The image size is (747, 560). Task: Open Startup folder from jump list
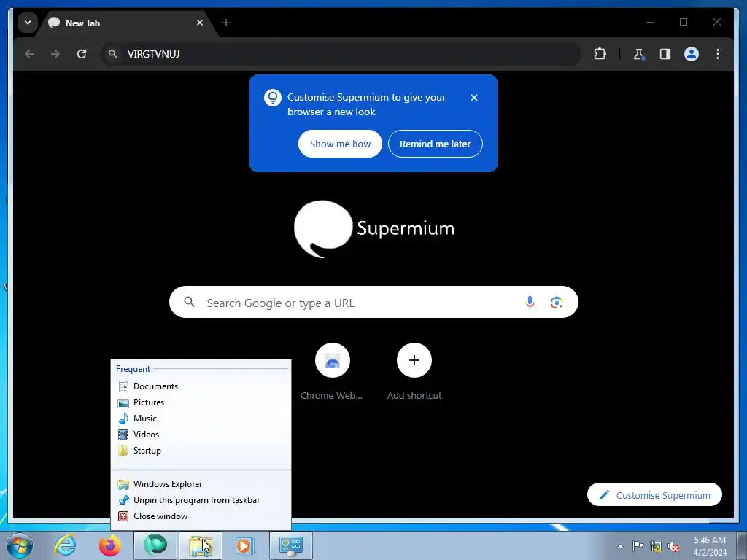(201, 451)
